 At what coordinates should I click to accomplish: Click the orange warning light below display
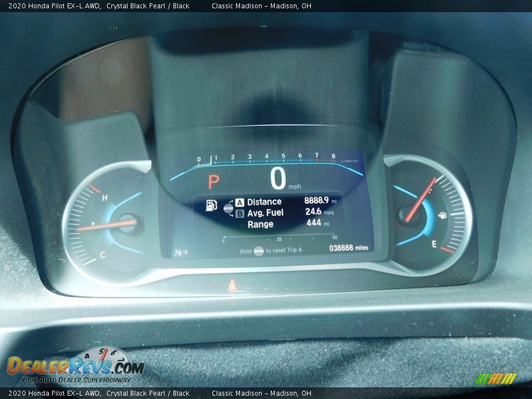232,286
